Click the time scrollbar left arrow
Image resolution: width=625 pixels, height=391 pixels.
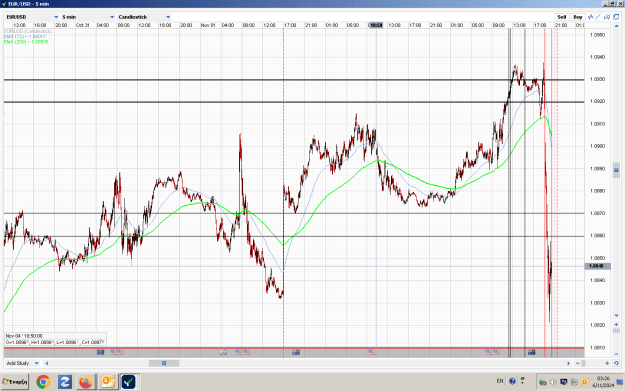pyautogui.click(x=47, y=363)
